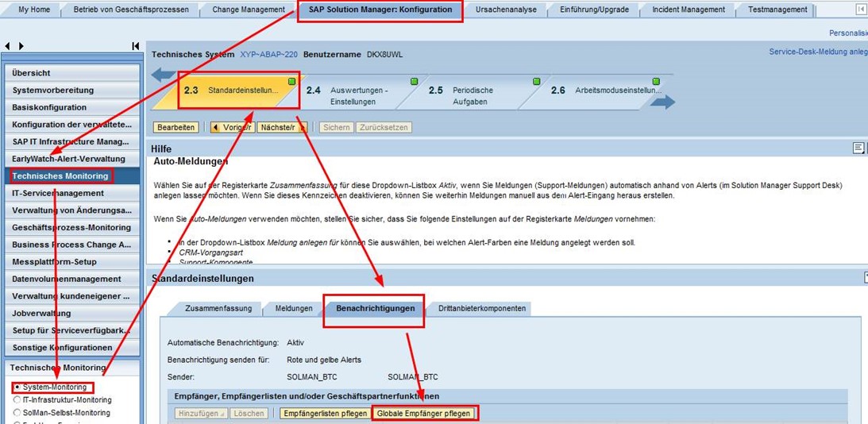
Task: Open IT-Servicemanagement navigation entry
Action: 72,193
